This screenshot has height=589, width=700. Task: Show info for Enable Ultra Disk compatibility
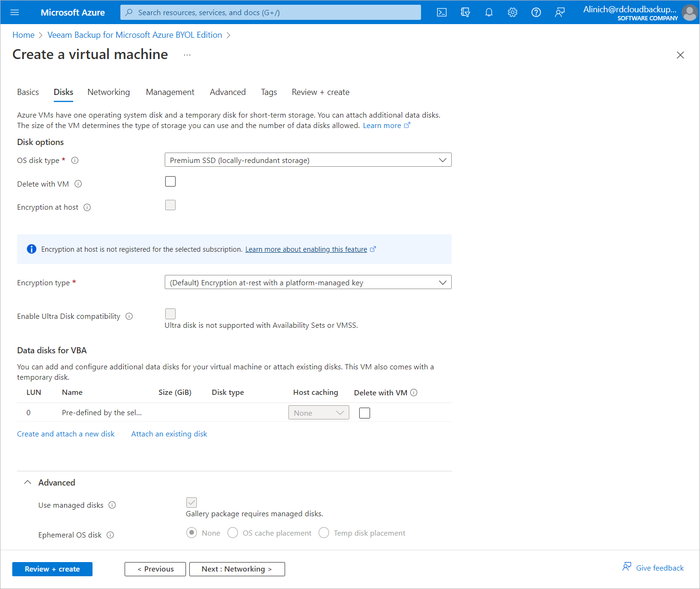pyautogui.click(x=129, y=316)
